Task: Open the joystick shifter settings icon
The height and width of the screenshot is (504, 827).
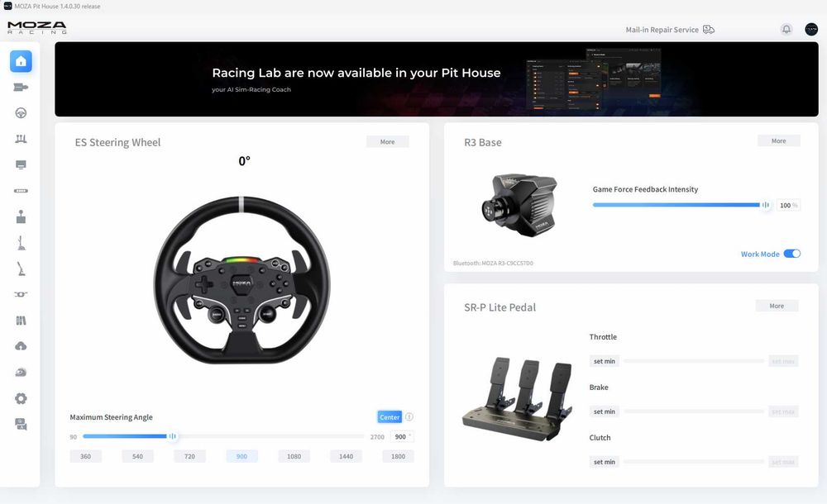Action: (22, 216)
